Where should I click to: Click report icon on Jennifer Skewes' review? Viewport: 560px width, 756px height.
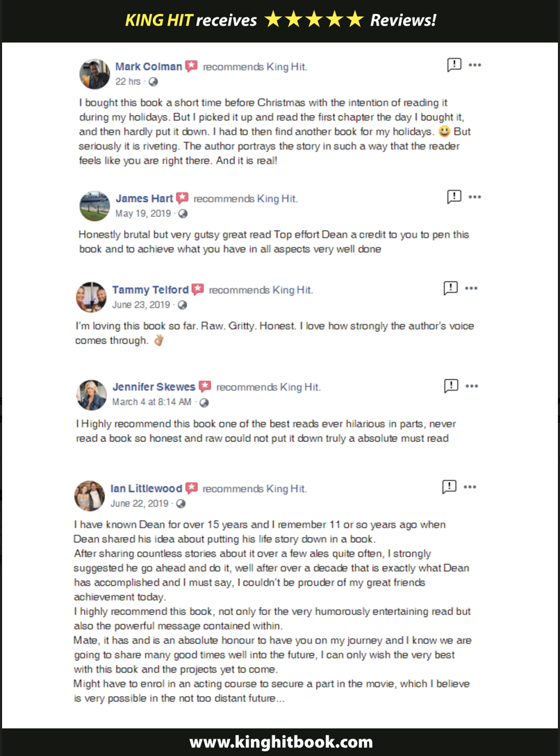click(x=451, y=386)
